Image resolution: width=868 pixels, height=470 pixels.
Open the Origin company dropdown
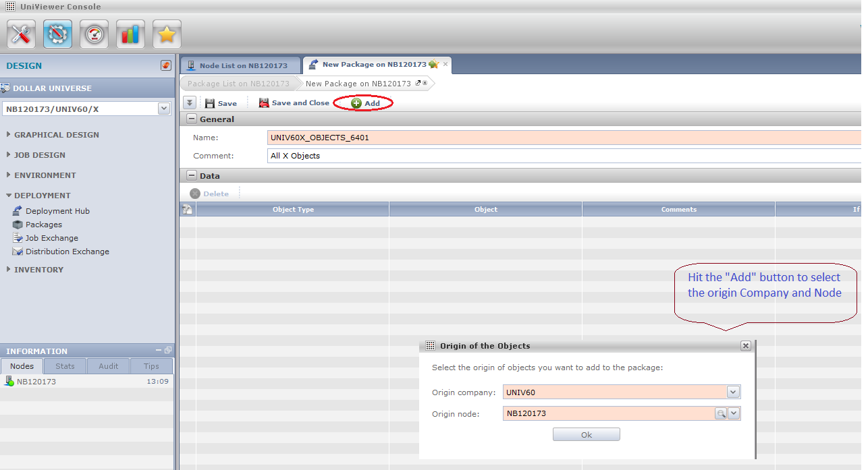coord(734,392)
